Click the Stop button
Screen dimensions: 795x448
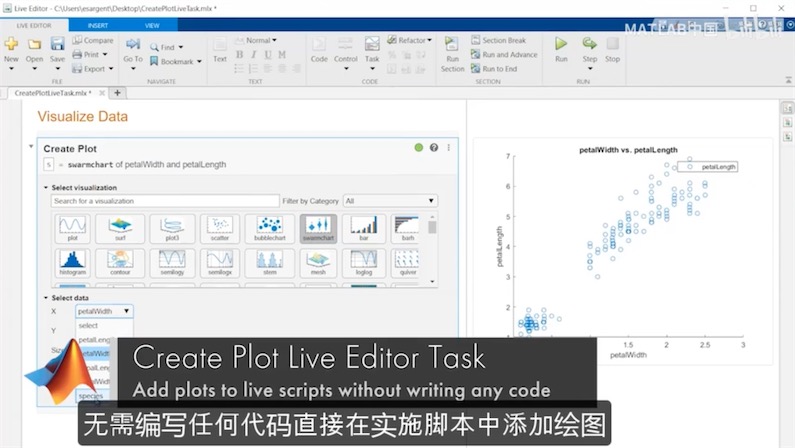pyautogui.click(x=612, y=50)
